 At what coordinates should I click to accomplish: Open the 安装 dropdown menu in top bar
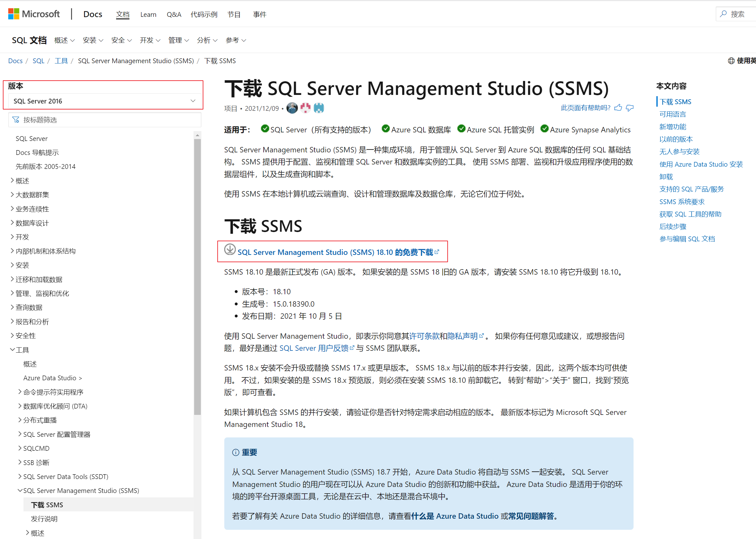click(93, 40)
